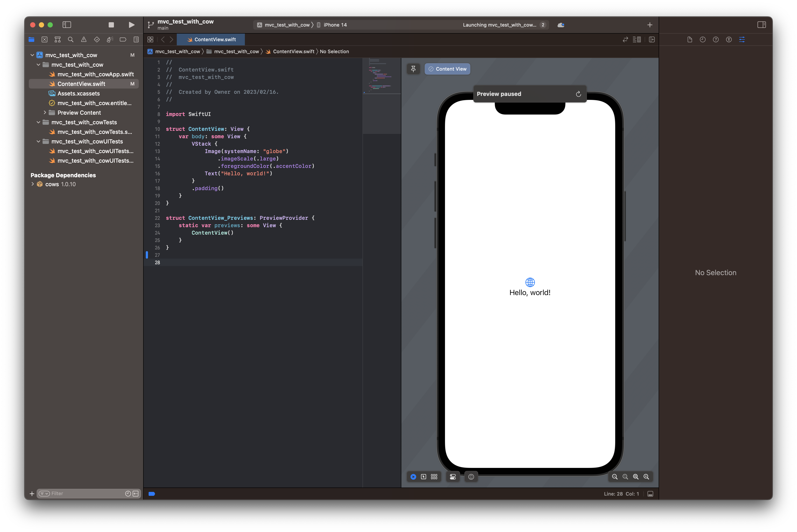Click the Run play button in toolbar

[x=131, y=25]
